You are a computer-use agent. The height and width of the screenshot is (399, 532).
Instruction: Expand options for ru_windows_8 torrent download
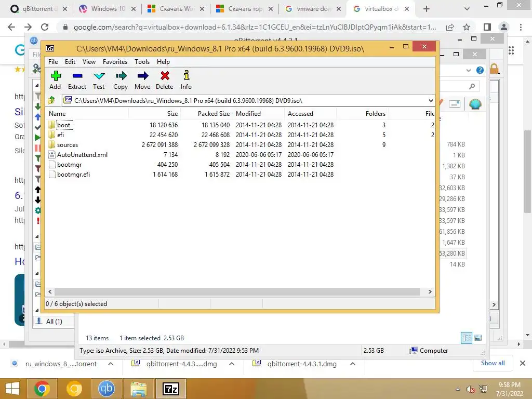coord(111,364)
